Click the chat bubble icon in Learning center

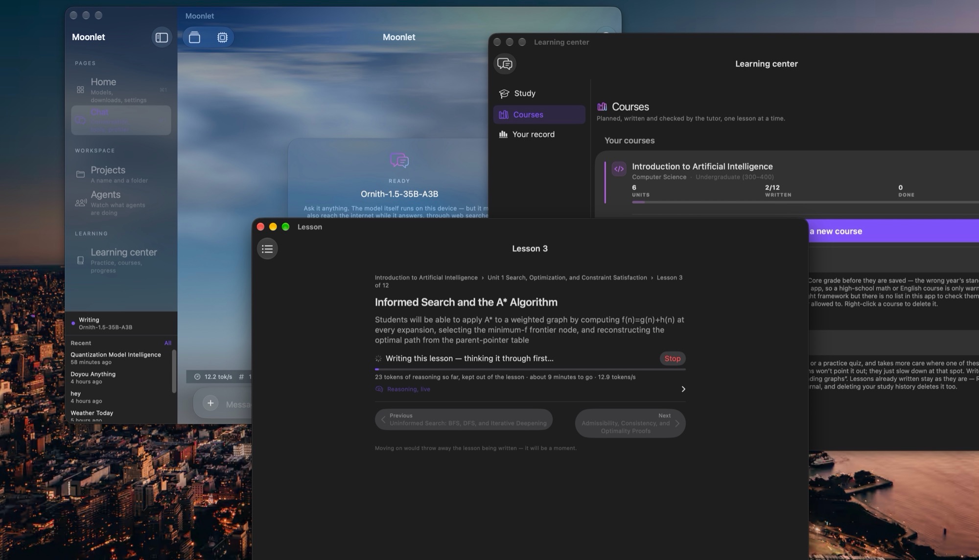coord(505,64)
